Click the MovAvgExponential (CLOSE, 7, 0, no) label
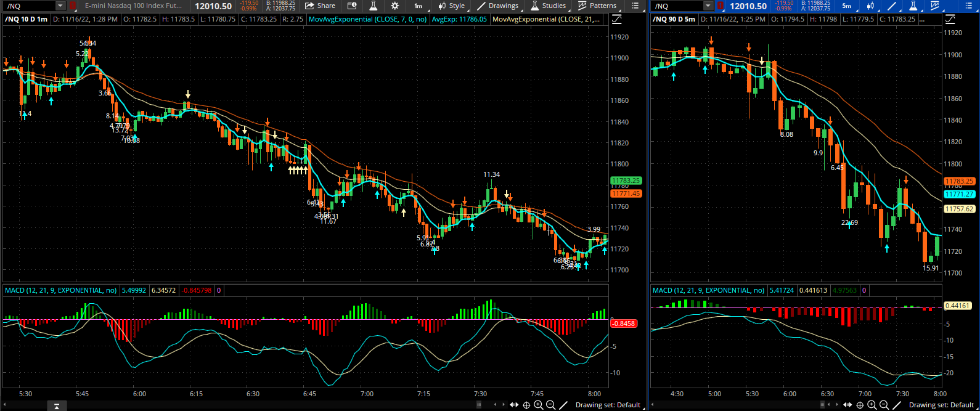The width and height of the screenshot is (980, 411). point(367,19)
